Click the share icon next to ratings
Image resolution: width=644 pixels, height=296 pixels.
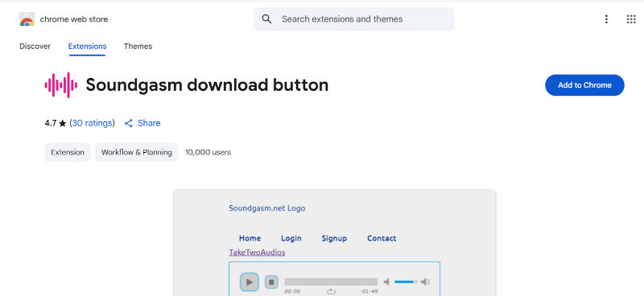[129, 123]
